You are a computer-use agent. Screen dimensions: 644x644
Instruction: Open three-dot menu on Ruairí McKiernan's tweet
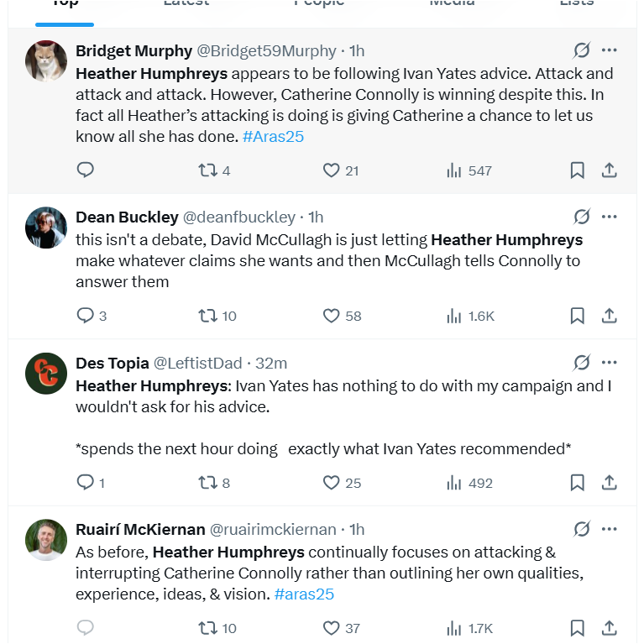click(x=610, y=529)
